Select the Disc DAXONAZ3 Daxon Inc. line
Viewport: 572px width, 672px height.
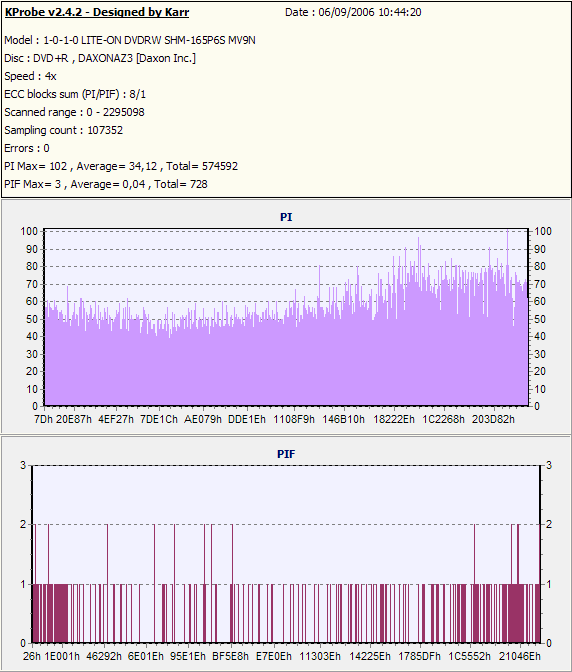(x=100, y=58)
